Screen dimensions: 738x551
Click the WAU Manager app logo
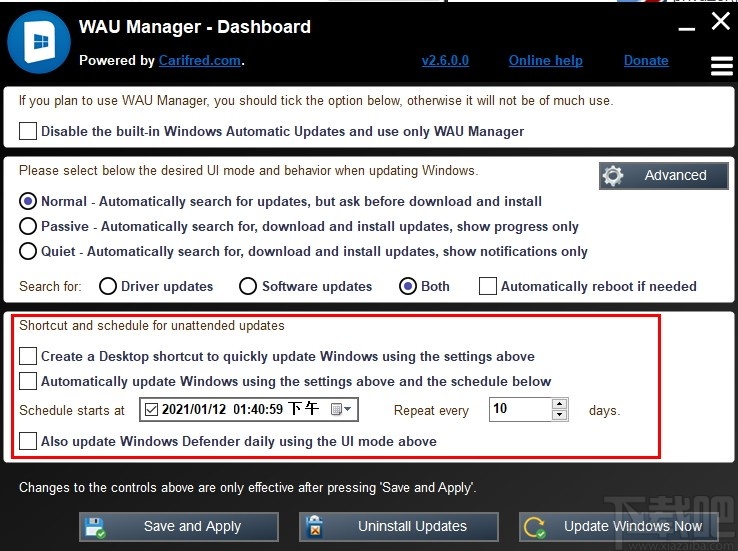tap(39, 42)
